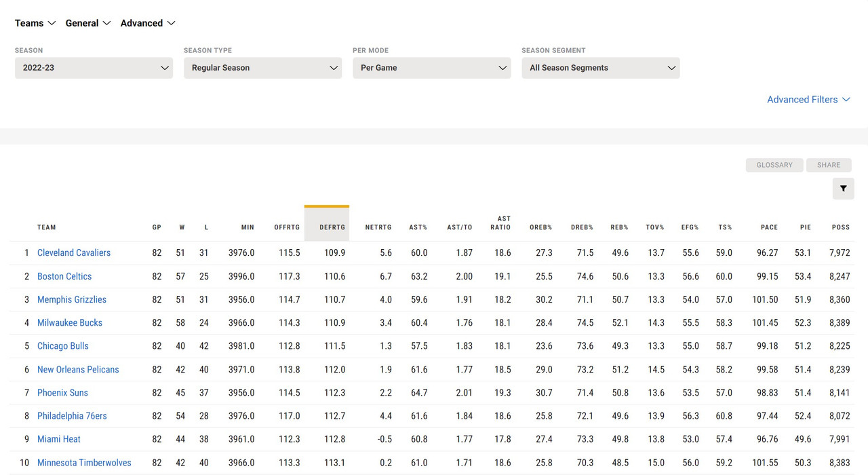Sort table by the GP column header

point(157,227)
